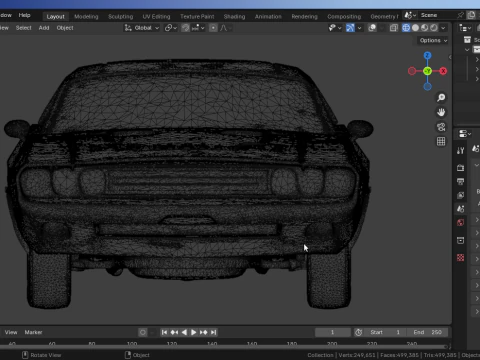
Task: Click the play animation forward button
Action: point(194,332)
